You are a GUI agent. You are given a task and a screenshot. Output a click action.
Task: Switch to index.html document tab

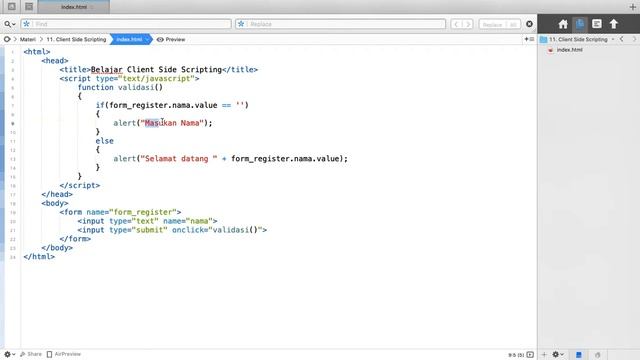[73, 7]
